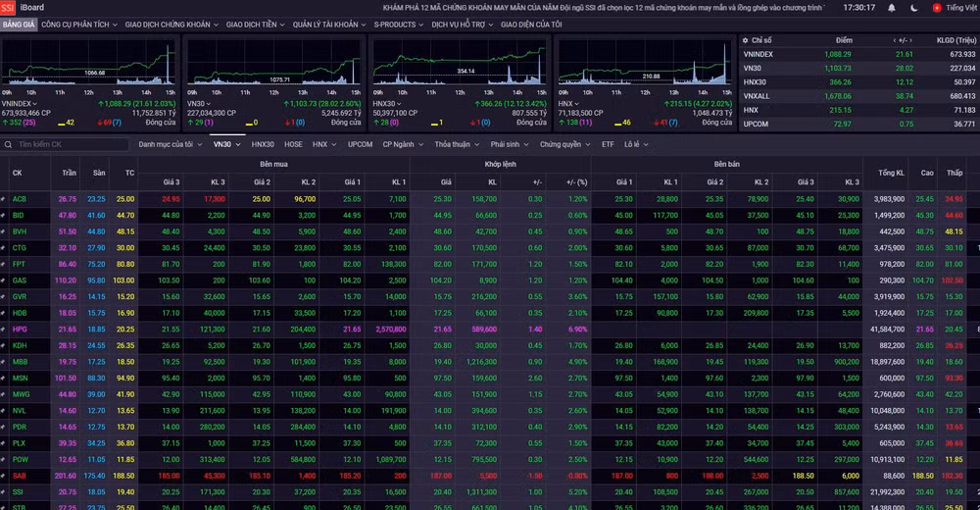Click the Trần column header
Viewport: 980px width, 510px height.
click(x=69, y=173)
